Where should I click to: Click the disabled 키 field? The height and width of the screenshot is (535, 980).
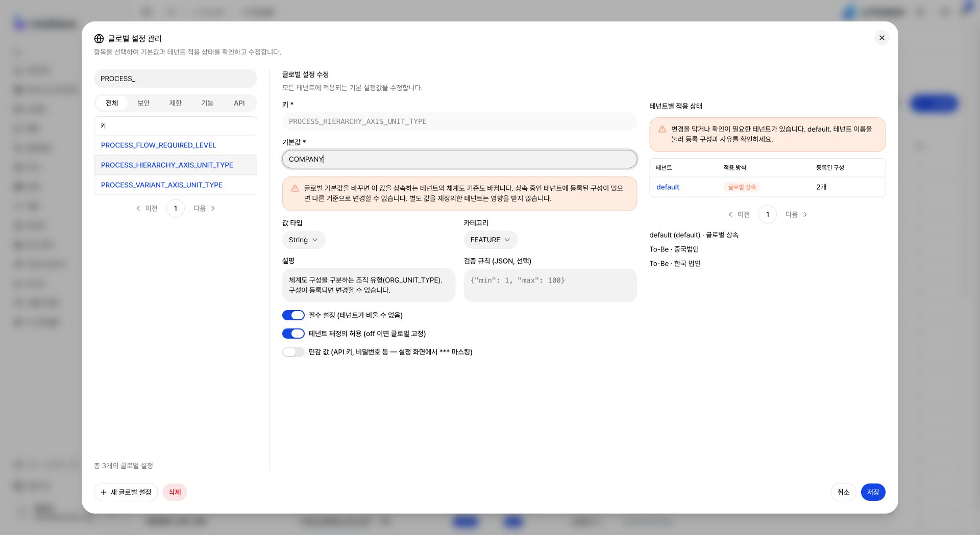[459, 121]
